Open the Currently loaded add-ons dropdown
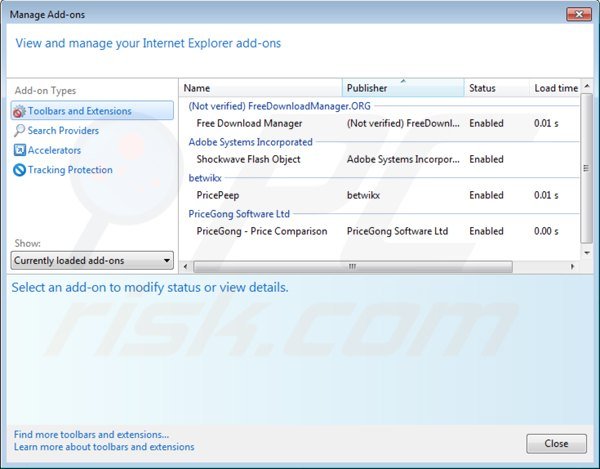The image size is (600, 469). [x=92, y=261]
